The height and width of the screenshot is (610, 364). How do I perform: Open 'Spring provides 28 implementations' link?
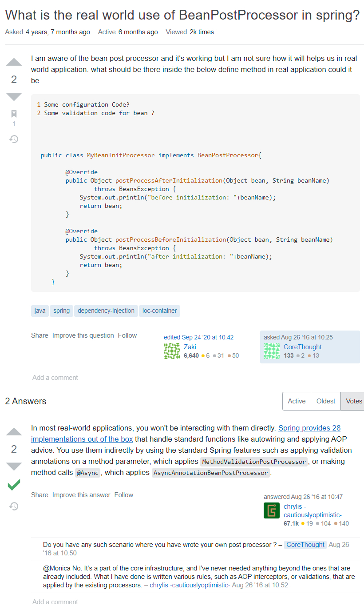tap(309, 428)
